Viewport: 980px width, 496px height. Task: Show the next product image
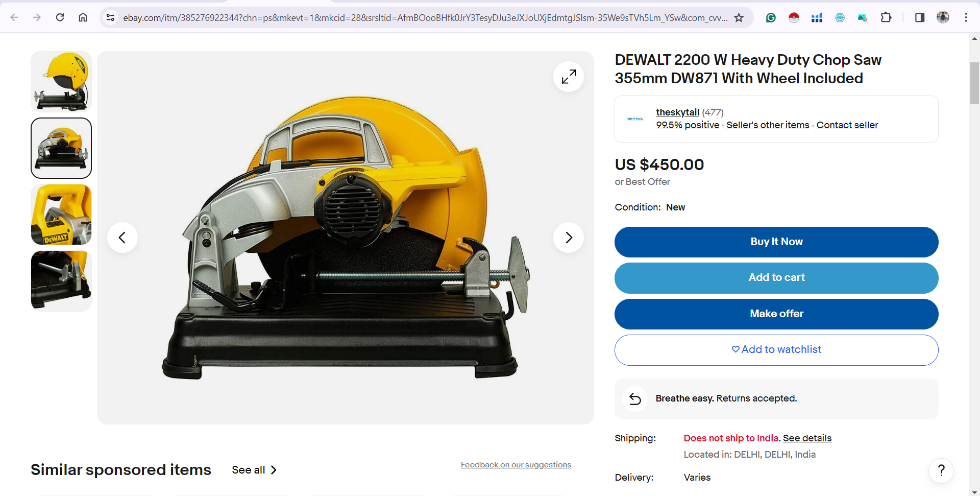(x=569, y=238)
